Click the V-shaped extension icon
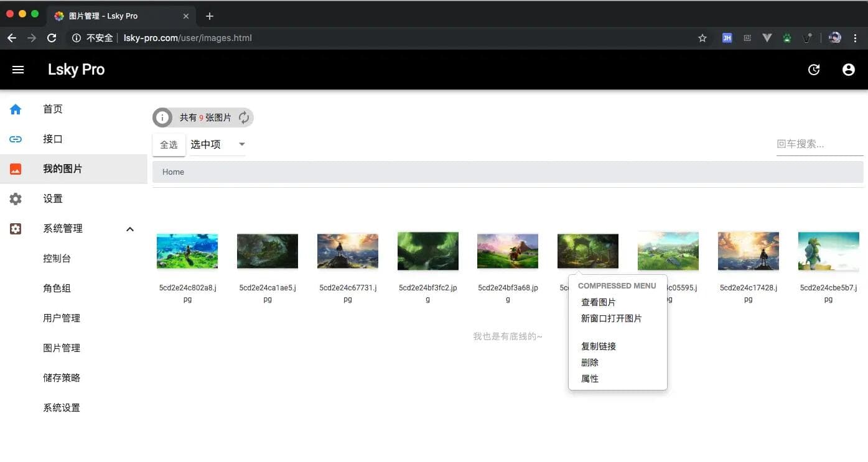868x462 pixels. pos(767,38)
